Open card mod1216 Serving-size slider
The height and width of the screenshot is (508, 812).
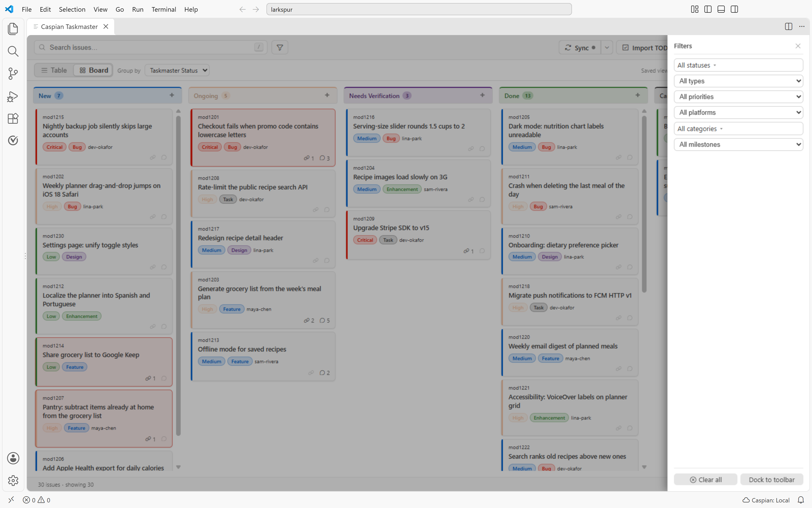[418, 132]
